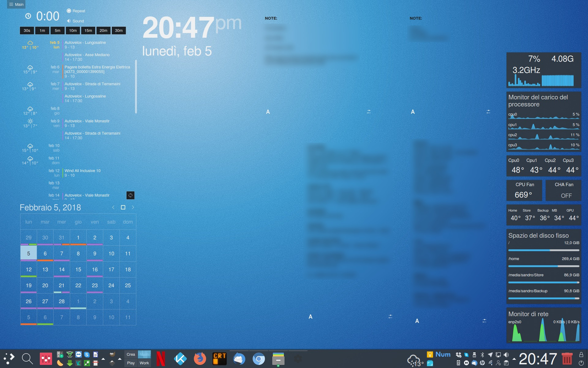588x368 pixels.
Task: Click the /media/sandro/Store disk usage bar
Action: (544, 282)
